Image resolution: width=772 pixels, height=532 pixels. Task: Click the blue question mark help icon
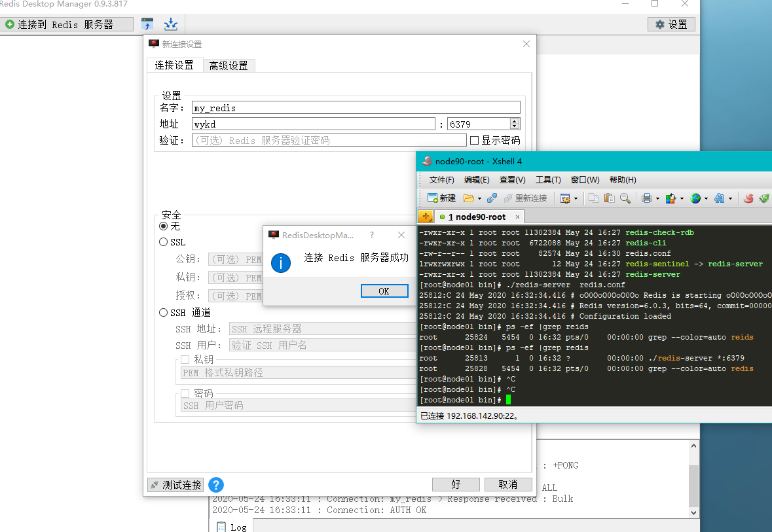pyautogui.click(x=216, y=485)
